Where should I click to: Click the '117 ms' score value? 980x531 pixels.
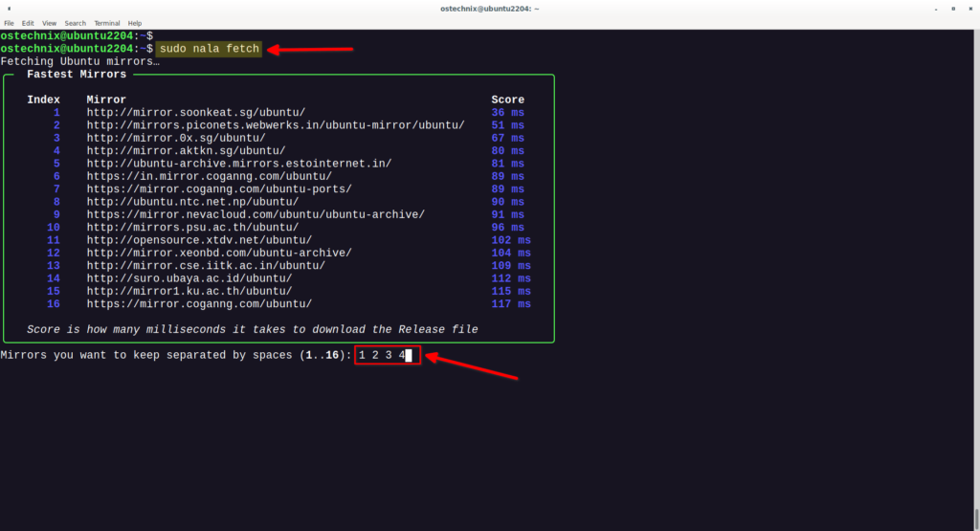coord(511,304)
